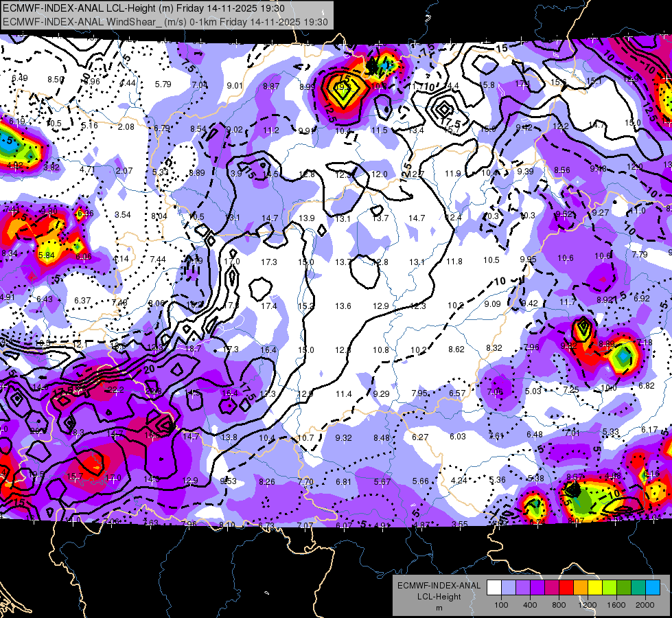Click the wind shear value '4.24'
Screen dimensions: 672x618
pos(459,481)
